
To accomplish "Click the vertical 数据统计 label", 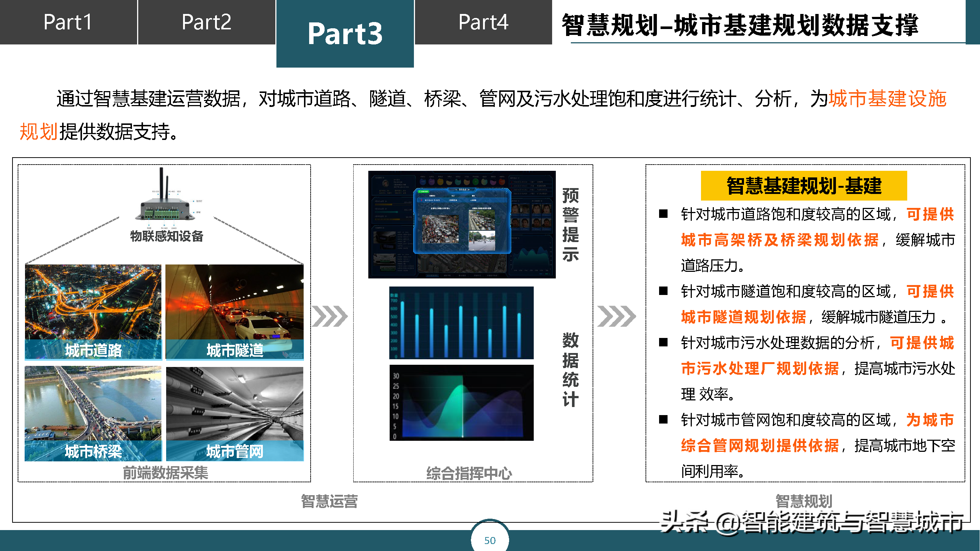I will pyautogui.click(x=571, y=369).
